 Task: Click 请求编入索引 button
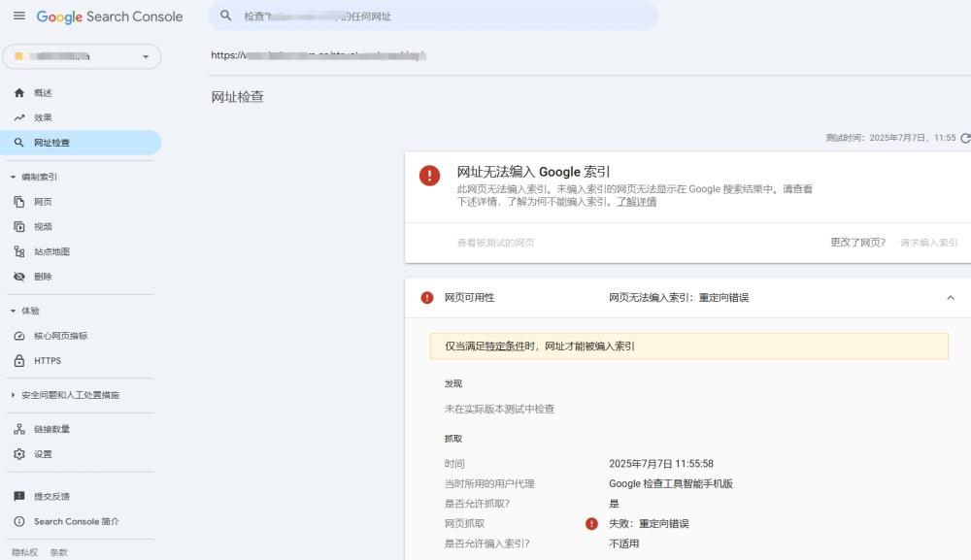(929, 243)
